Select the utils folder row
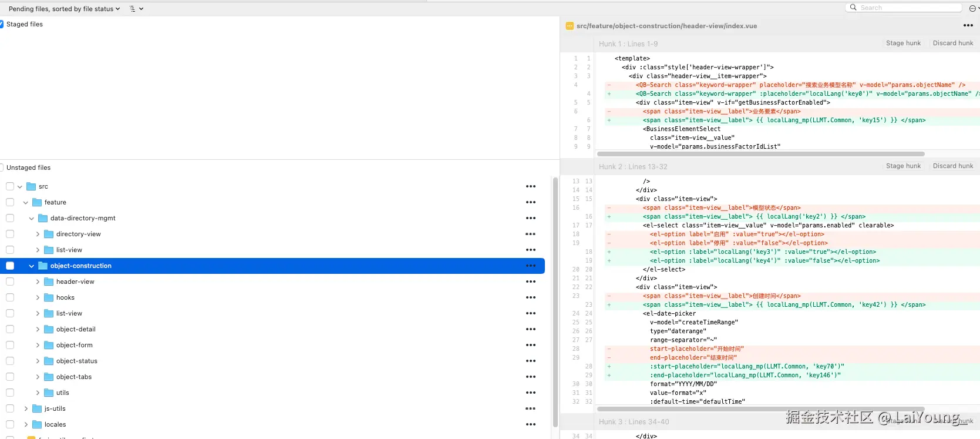This screenshot has width=980, height=439. [x=272, y=393]
